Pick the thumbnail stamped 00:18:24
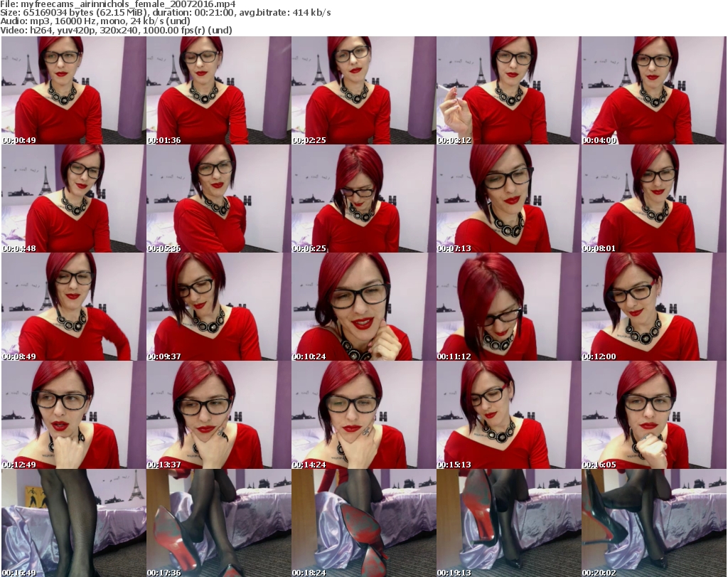Screen dimensions: 728x577 tap(363, 523)
